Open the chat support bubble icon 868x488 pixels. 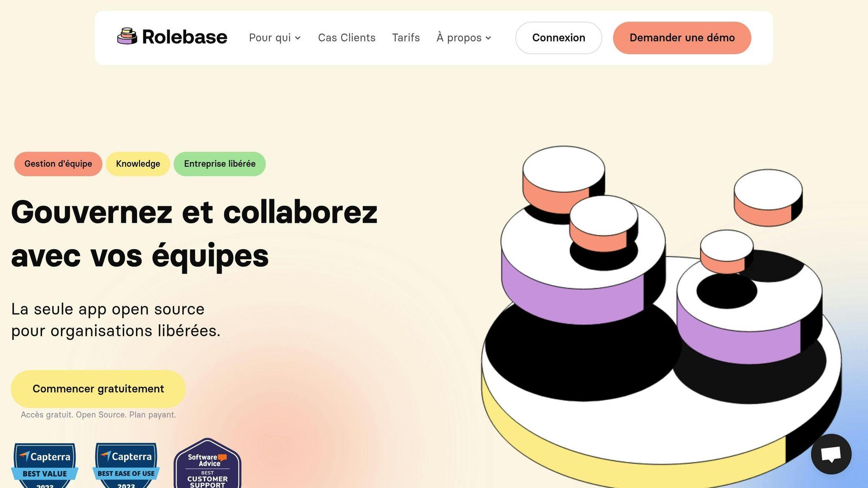coord(831,454)
